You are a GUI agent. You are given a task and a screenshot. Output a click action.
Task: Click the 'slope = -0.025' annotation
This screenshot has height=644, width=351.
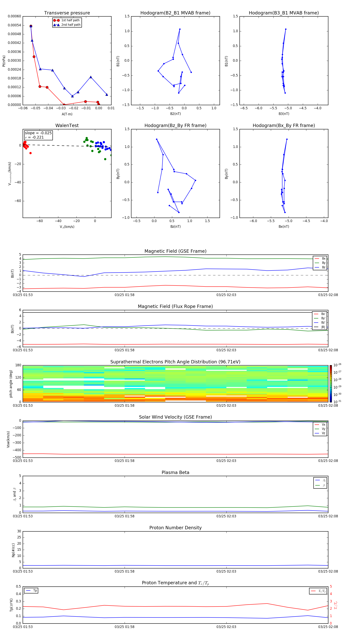(x=38, y=133)
